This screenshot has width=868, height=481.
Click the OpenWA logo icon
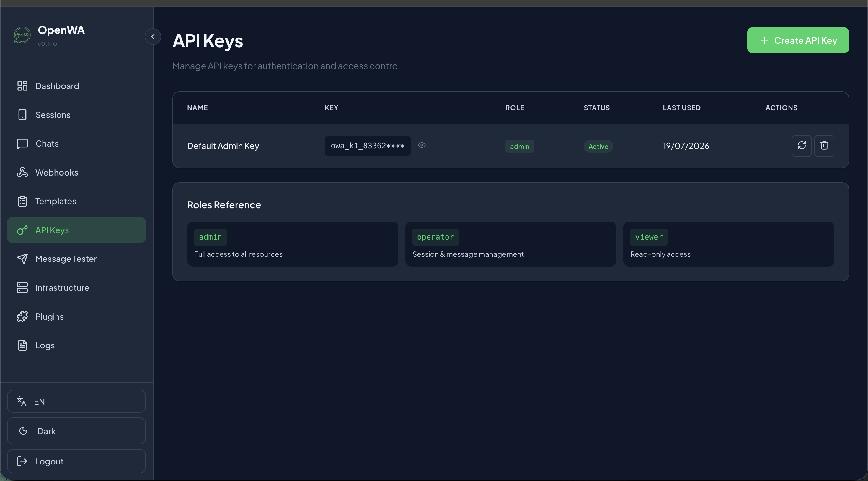[x=22, y=35]
